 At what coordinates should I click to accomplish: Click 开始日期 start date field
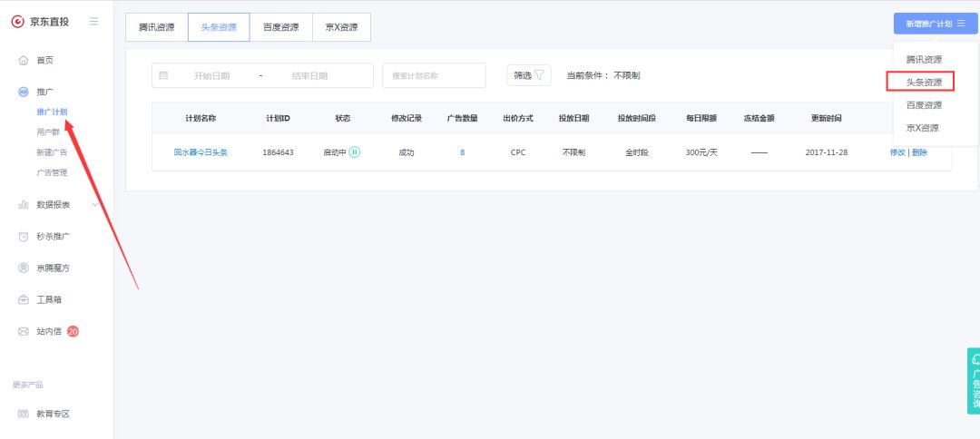(211, 75)
